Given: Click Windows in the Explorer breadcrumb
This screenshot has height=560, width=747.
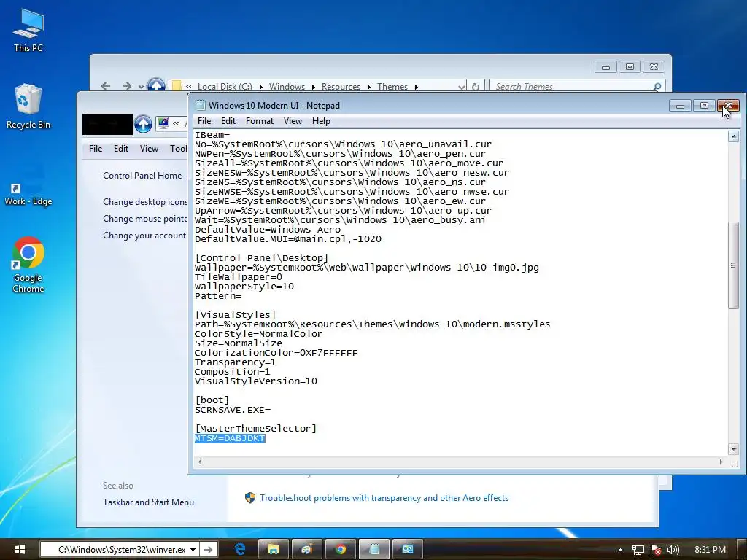Looking at the screenshot, I should (x=287, y=87).
